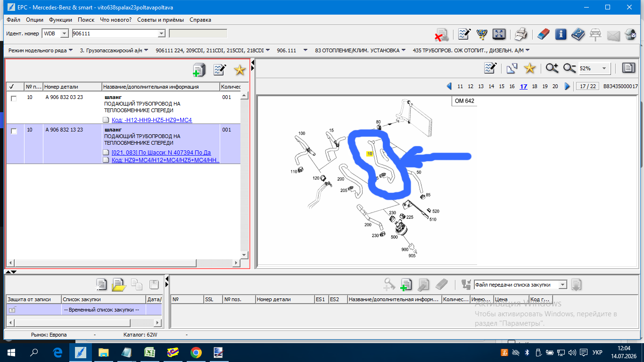The height and width of the screenshot is (362, 644).
Task: Open the Код: -H12-HH9-HZ5-HZ9+MC4 link
Action: click(x=152, y=120)
